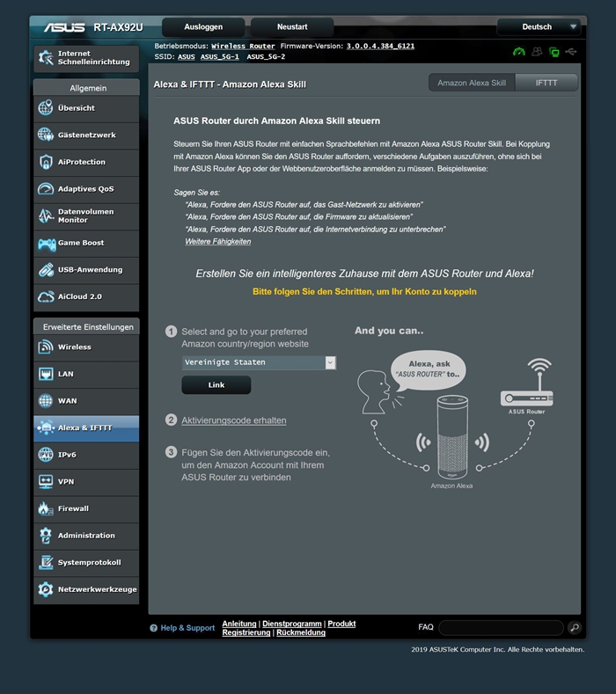Image resolution: width=616 pixels, height=694 pixels.
Task: Open Adaptives QoS gauge icon
Action: [46, 189]
